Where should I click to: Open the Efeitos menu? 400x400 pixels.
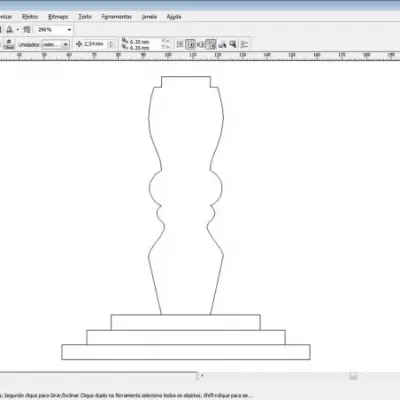coord(30,16)
